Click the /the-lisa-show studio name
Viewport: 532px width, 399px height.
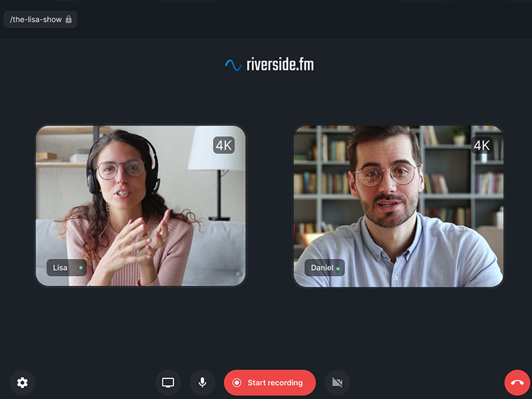(x=36, y=19)
